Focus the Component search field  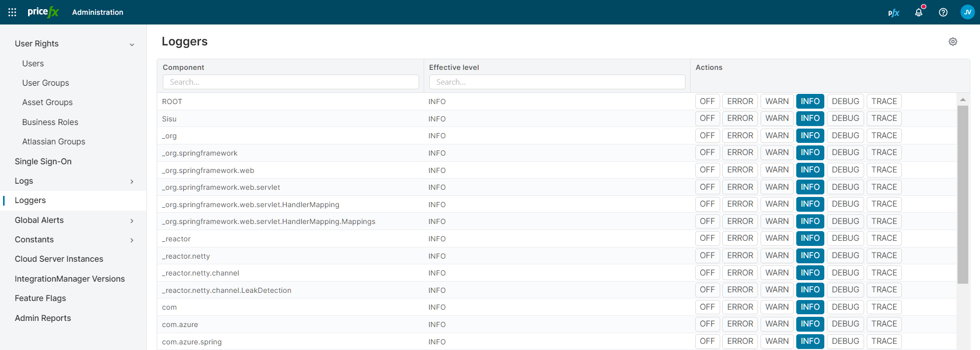pos(290,82)
